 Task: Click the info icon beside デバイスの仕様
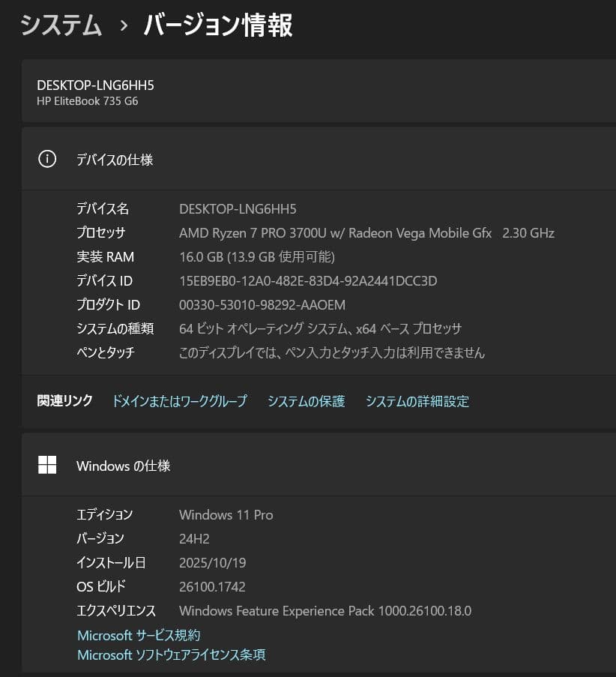pos(47,159)
